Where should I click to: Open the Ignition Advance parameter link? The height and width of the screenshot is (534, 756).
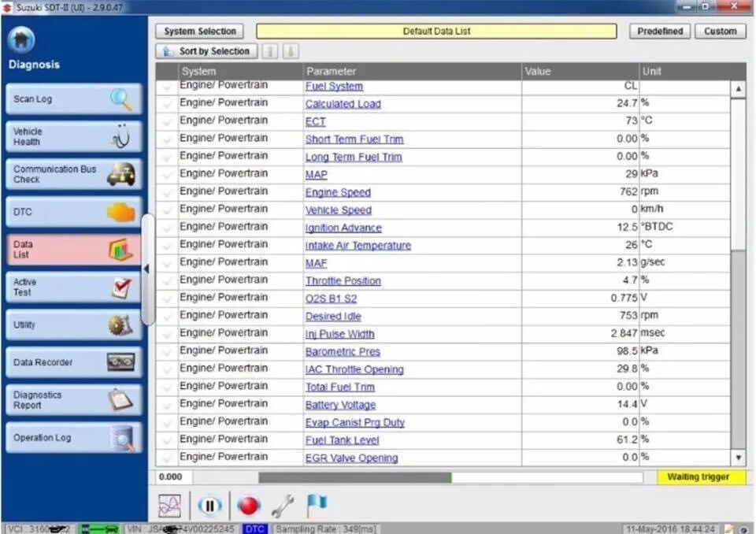tap(343, 228)
